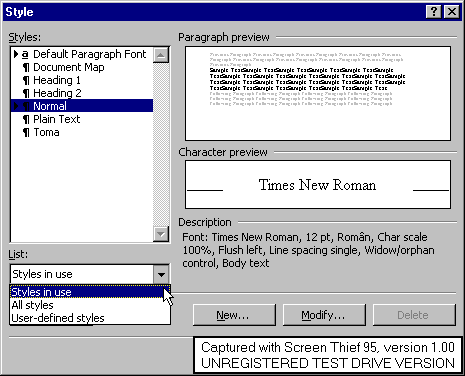This screenshot has height=376, width=465.
Task: Click paragraph mark icon beside Plain Text
Action: [26, 120]
